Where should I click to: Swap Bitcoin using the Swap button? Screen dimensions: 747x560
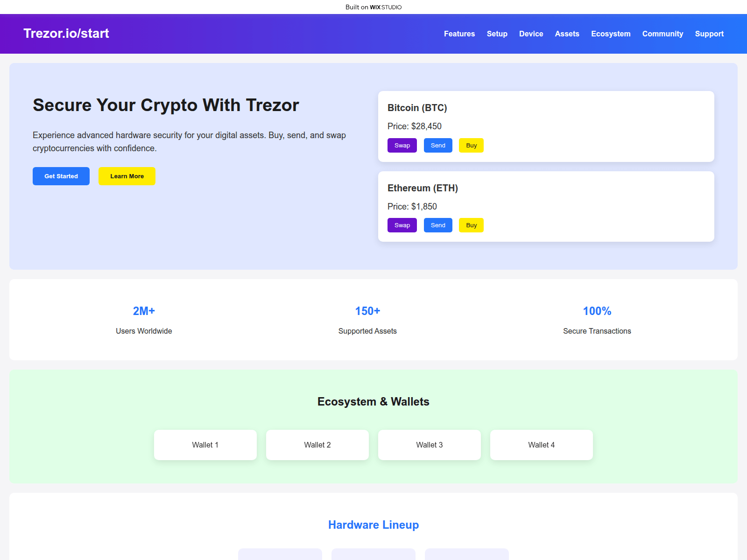[x=402, y=145]
